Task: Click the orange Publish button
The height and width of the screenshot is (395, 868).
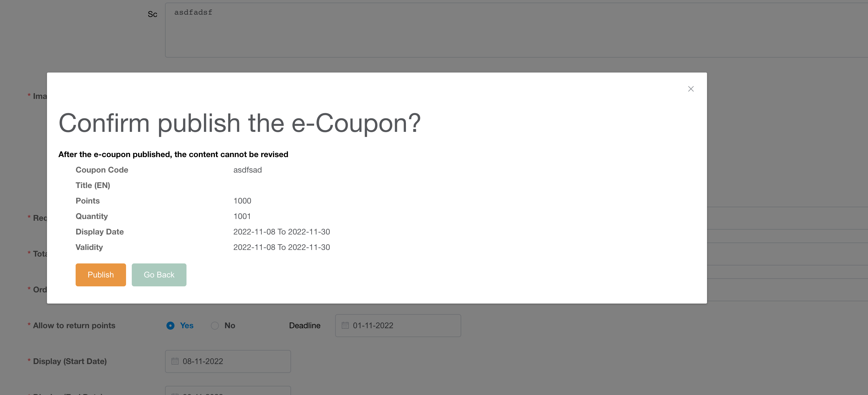Action: [101, 275]
